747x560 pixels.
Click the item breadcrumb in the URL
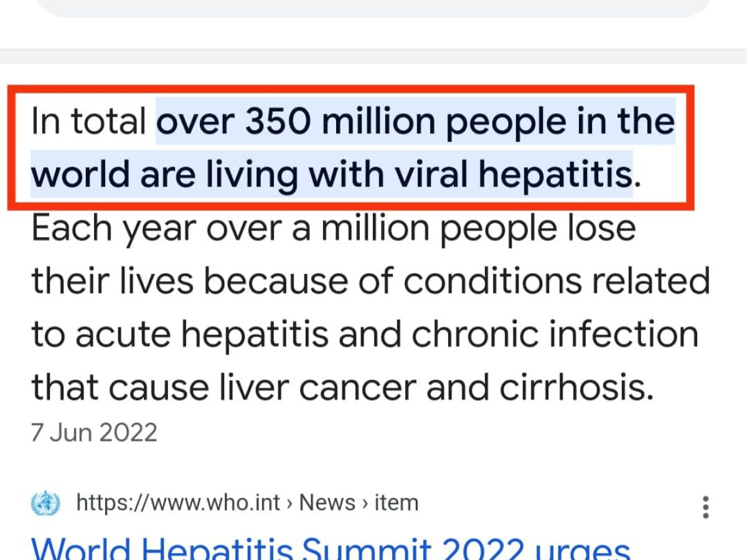pyautogui.click(x=396, y=503)
